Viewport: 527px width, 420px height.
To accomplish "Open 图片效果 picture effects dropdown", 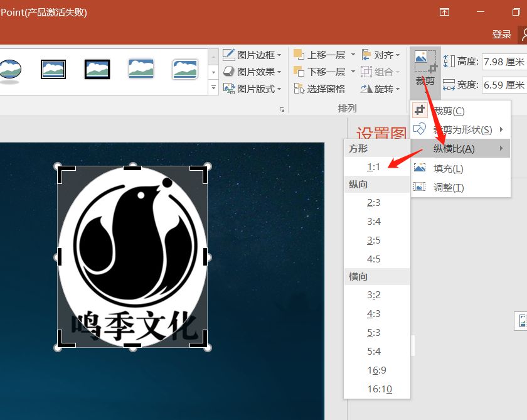I will pos(252,72).
